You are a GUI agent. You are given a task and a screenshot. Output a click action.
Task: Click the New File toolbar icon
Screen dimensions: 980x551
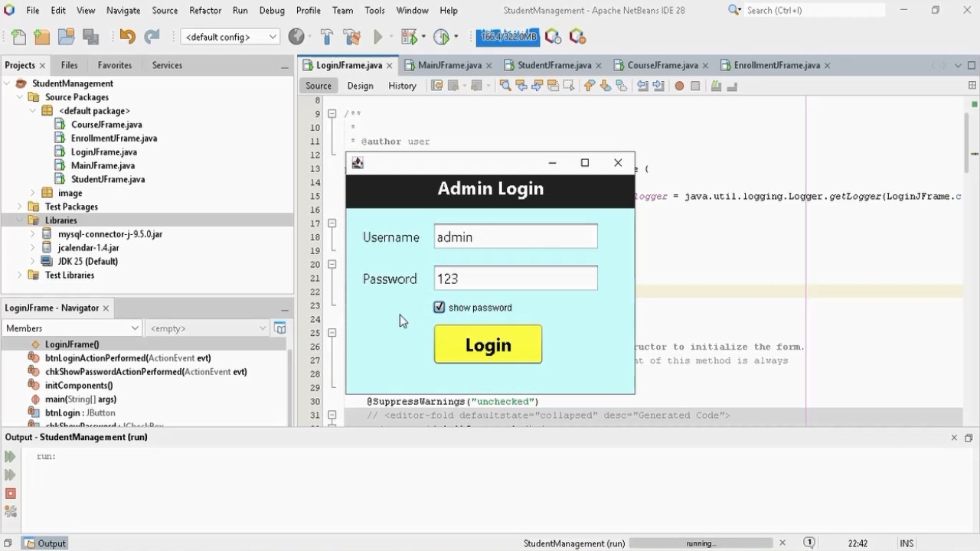tap(18, 37)
